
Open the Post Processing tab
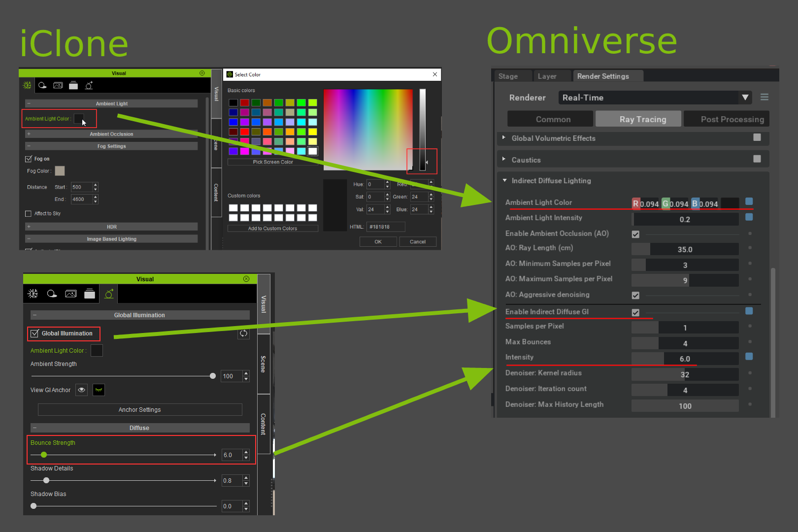coord(727,119)
